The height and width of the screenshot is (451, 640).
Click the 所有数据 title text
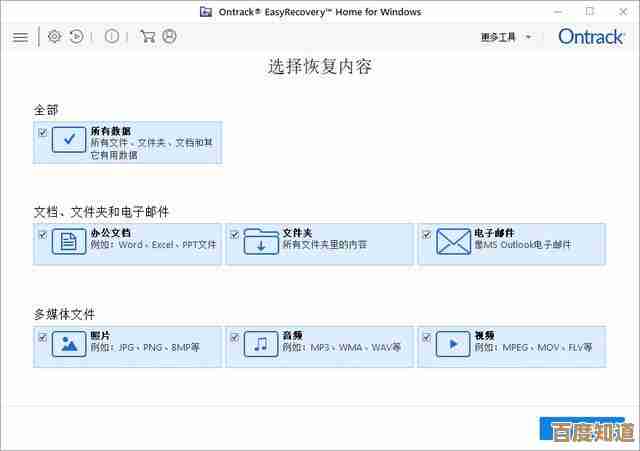111,131
